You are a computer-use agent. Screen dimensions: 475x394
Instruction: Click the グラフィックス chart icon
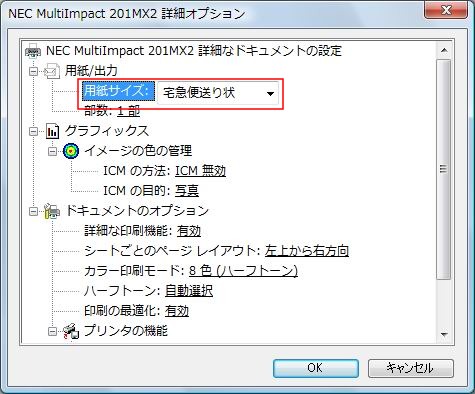pyautogui.click(x=52, y=131)
